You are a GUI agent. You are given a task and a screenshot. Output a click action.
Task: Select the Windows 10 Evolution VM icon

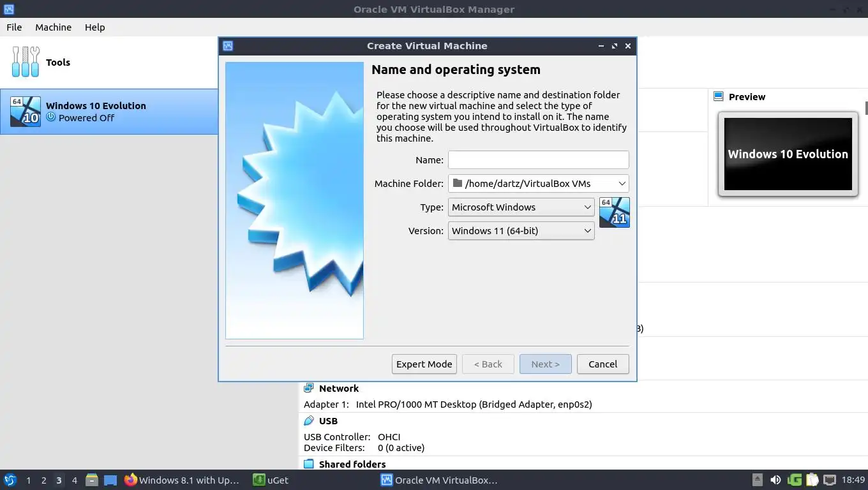coord(26,112)
